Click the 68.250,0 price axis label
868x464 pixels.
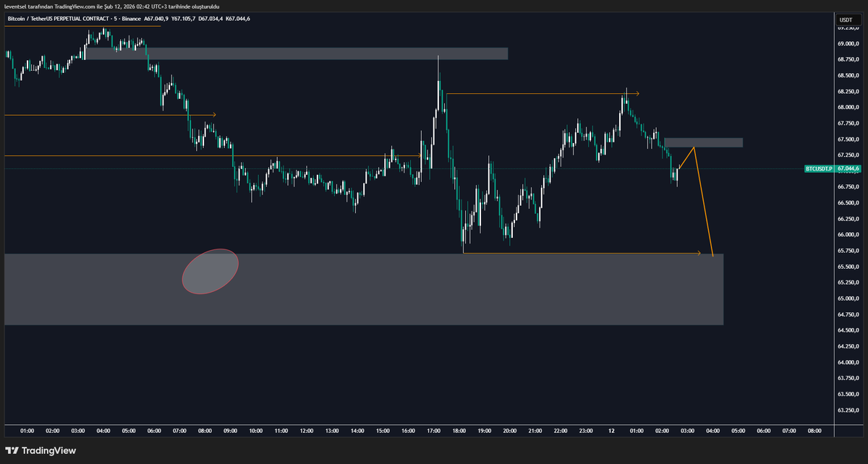[x=848, y=92]
